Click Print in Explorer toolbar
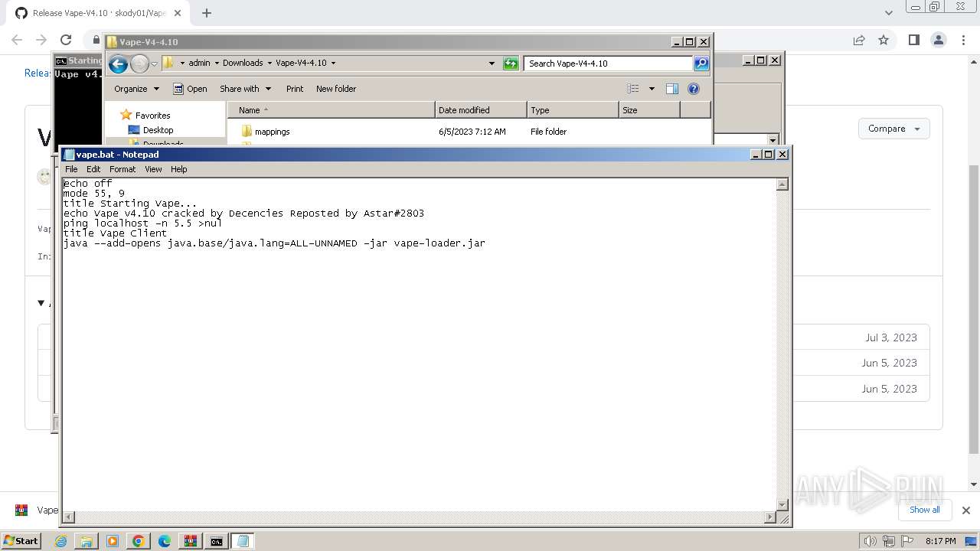Screen dimensions: 980x551 tap(295, 89)
